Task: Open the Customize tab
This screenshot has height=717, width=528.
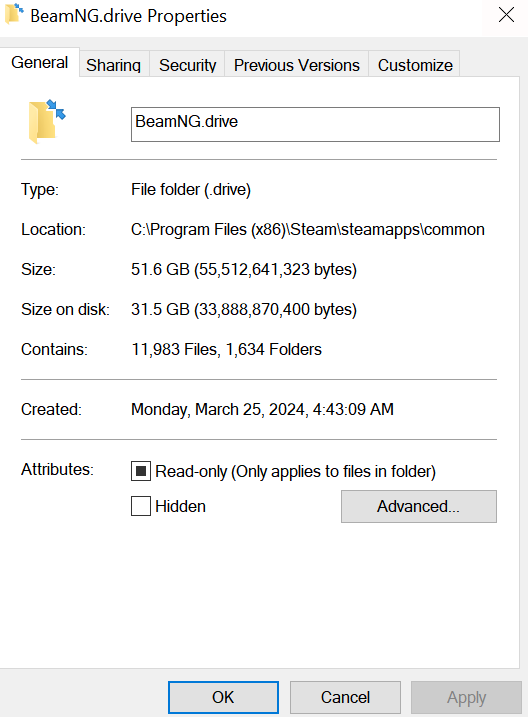Action: click(415, 65)
